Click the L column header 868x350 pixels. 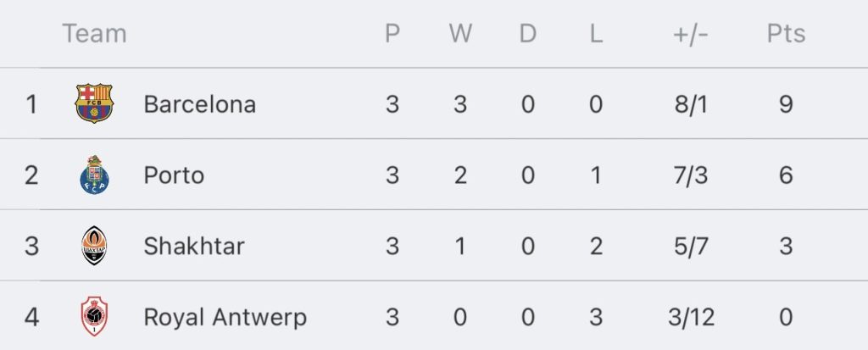[595, 34]
